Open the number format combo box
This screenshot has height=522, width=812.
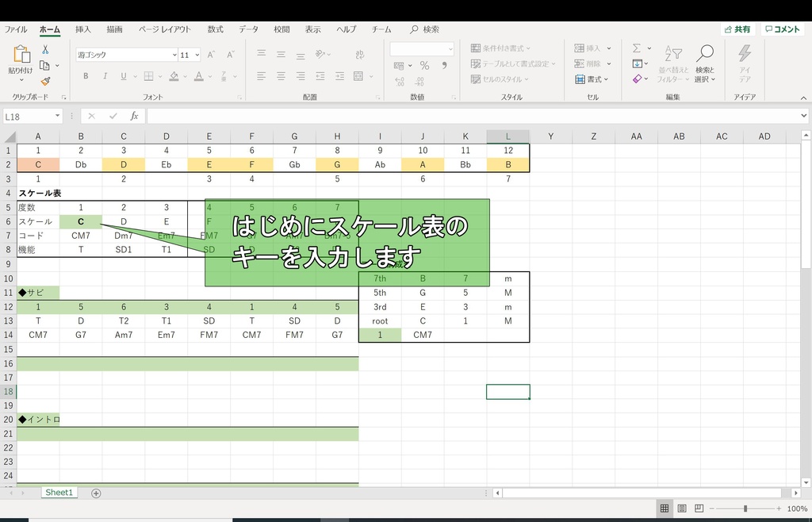pos(422,48)
